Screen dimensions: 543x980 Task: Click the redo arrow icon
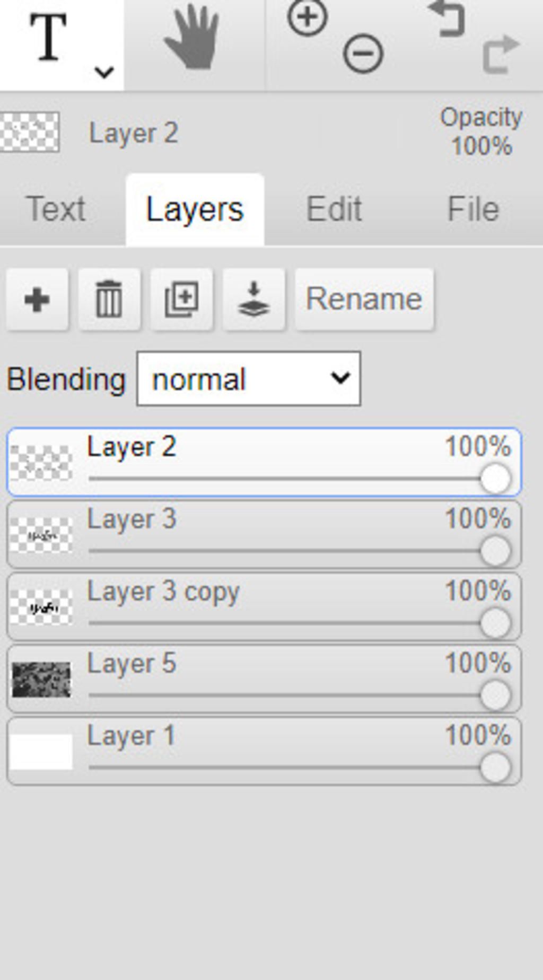click(501, 54)
